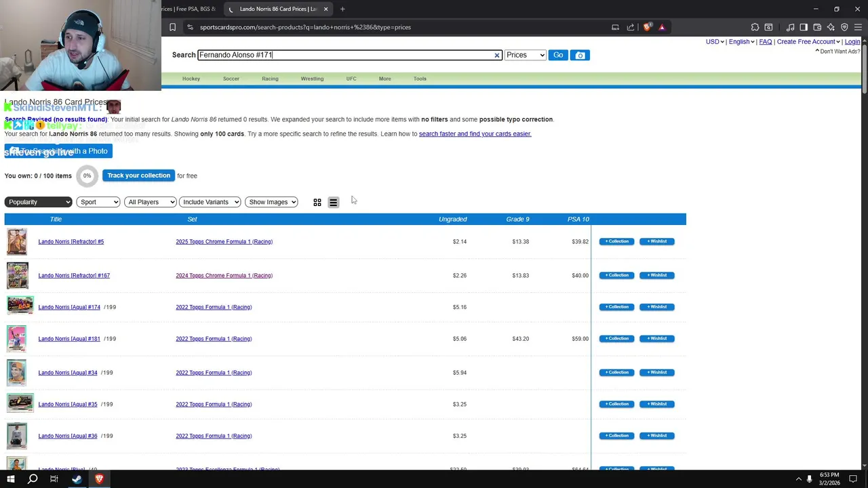Expand the Create Free Account menu
The width and height of the screenshot is (868, 488).
tap(808, 41)
